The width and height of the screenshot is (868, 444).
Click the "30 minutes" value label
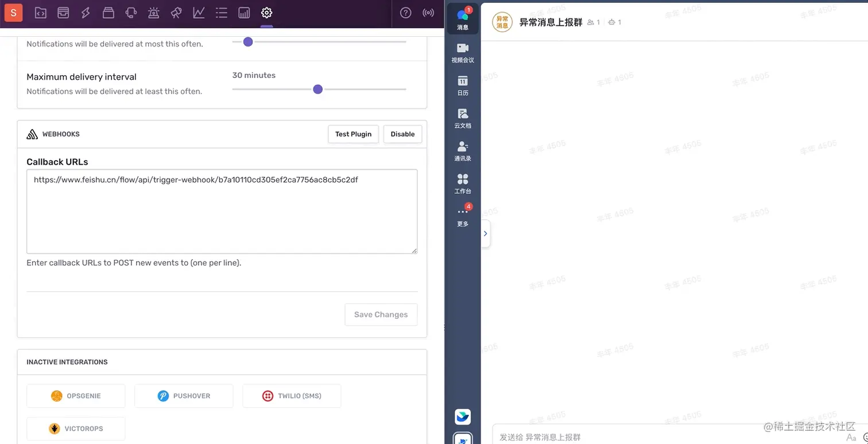click(x=254, y=75)
